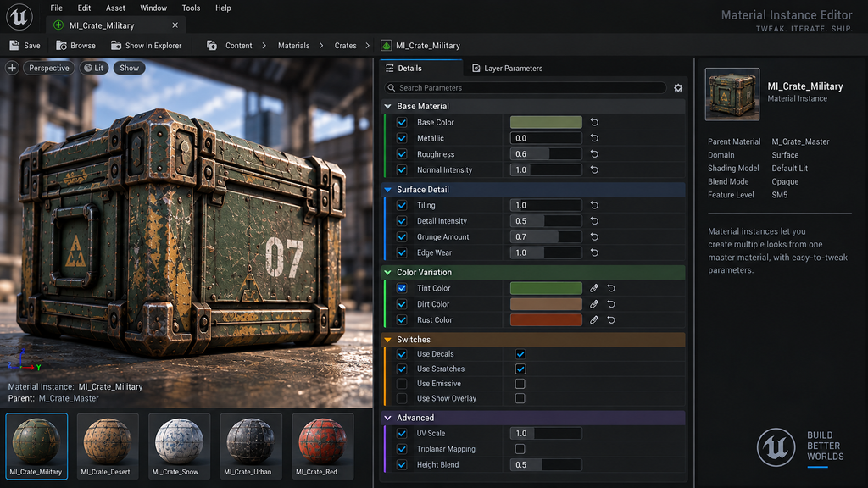Reset Grunge Amount arrow icon
The width and height of the screenshot is (868, 488).
[x=594, y=237]
